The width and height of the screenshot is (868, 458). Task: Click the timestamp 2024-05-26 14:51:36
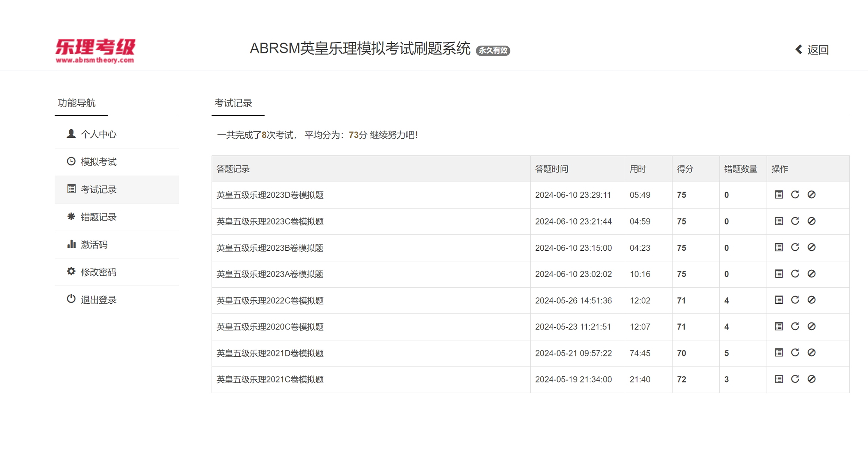(x=574, y=301)
